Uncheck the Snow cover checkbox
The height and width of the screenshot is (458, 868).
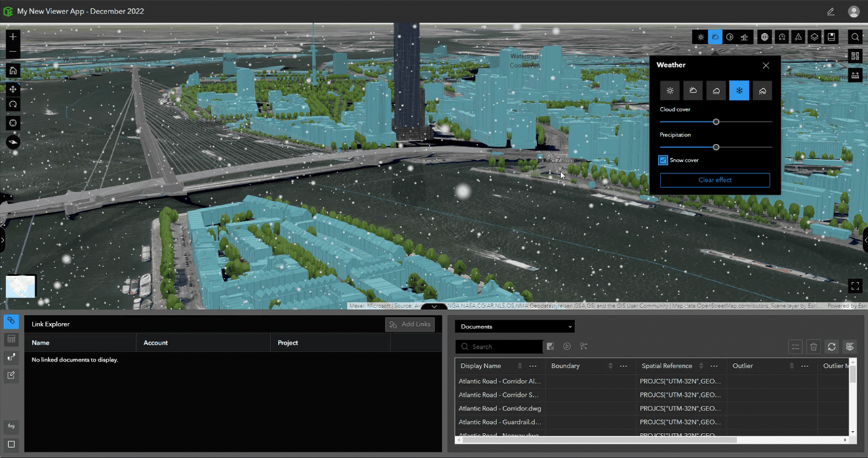pyautogui.click(x=663, y=160)
